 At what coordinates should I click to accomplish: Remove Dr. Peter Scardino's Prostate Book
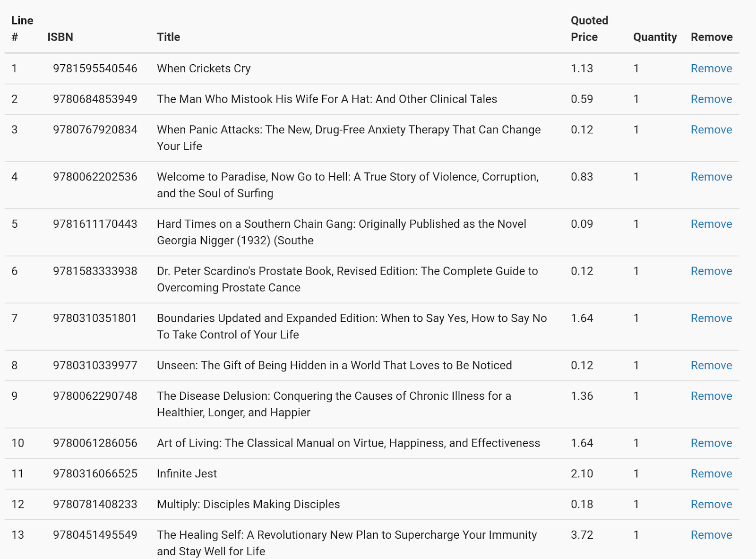(711, 271)
